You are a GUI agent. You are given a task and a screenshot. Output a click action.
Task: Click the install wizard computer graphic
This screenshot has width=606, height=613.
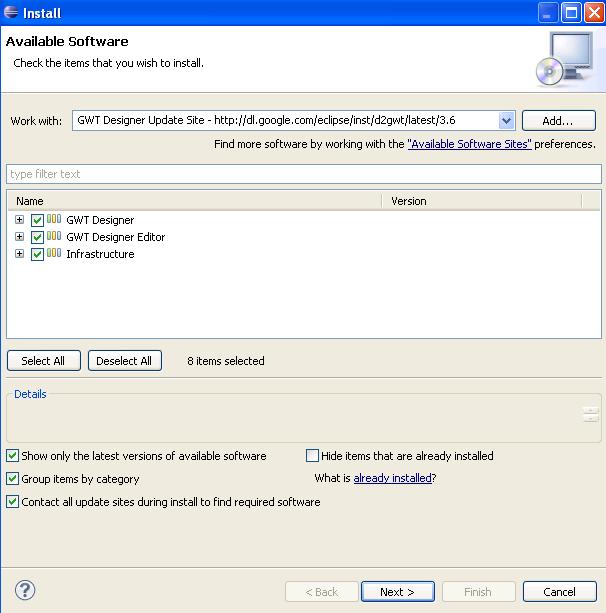565,59
